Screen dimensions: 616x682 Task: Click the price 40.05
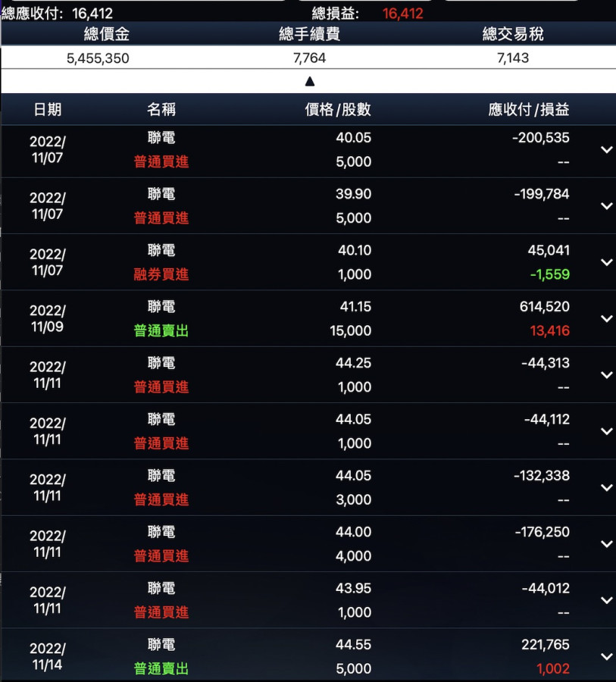(x=353, y=137)
